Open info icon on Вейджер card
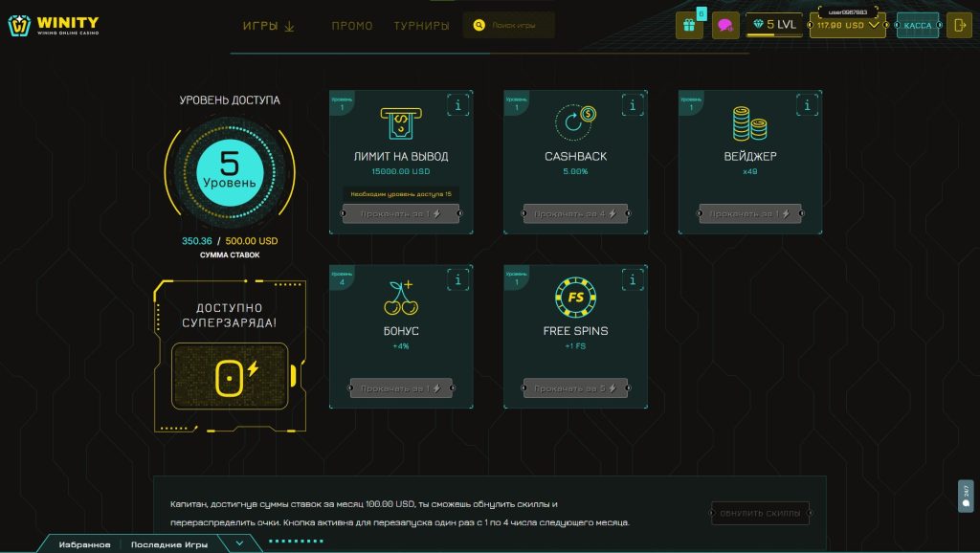The width and height of the screenshot is (980, 553). pyautogui.click(x=809, y=105)
